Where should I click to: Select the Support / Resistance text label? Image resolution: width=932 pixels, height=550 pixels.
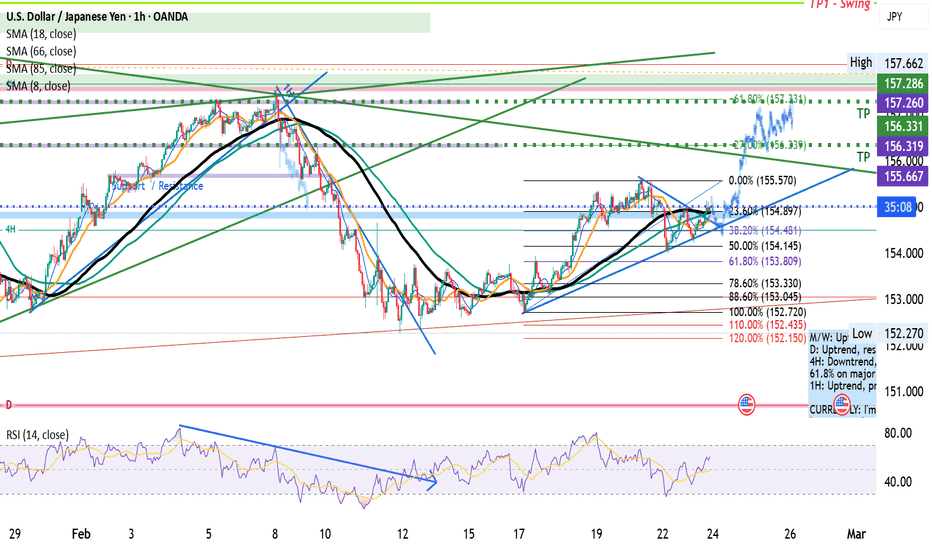(157, 186)
